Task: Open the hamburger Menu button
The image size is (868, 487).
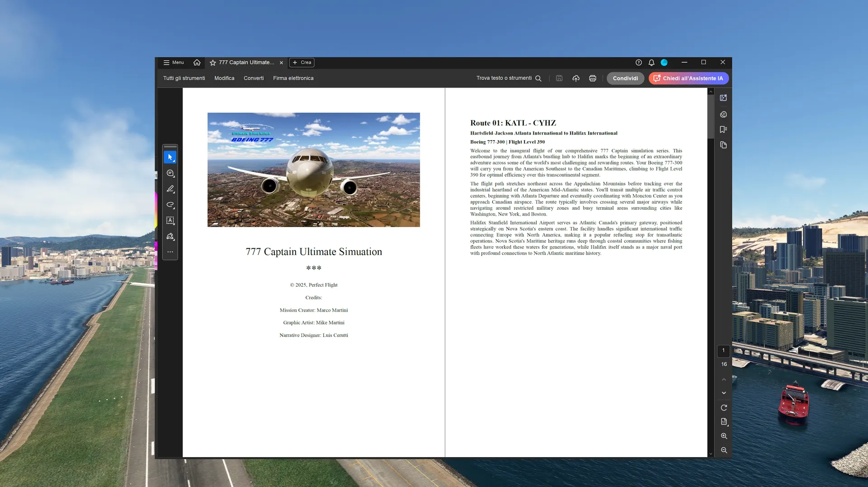Action: pos(174,62)
